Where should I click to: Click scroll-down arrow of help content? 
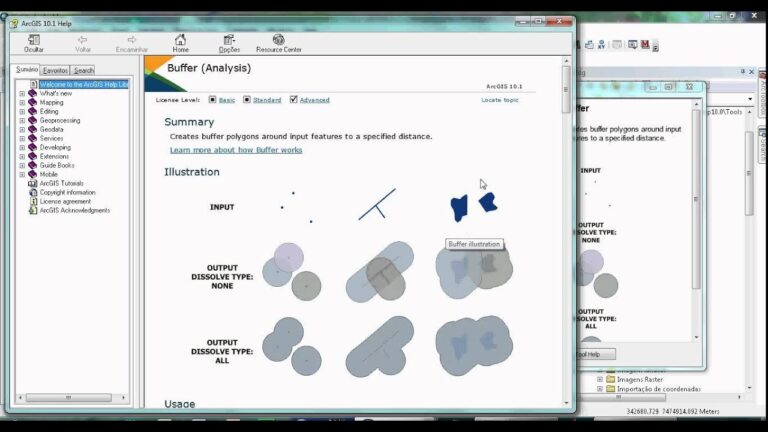[x=566, y=403]
